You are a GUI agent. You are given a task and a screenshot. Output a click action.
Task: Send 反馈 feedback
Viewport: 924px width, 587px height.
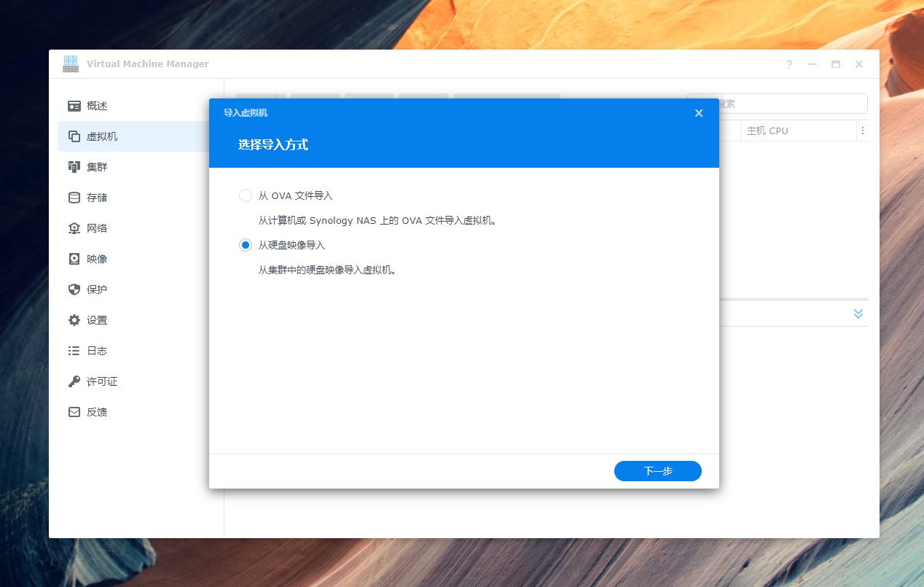point(98,411)
